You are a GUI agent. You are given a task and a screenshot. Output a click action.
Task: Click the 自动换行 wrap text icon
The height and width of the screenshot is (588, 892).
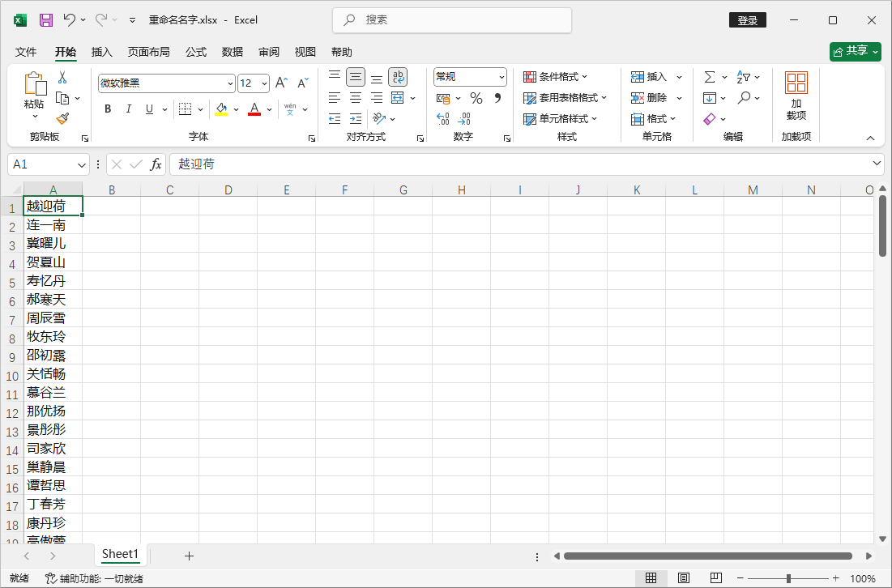point(398,76)
